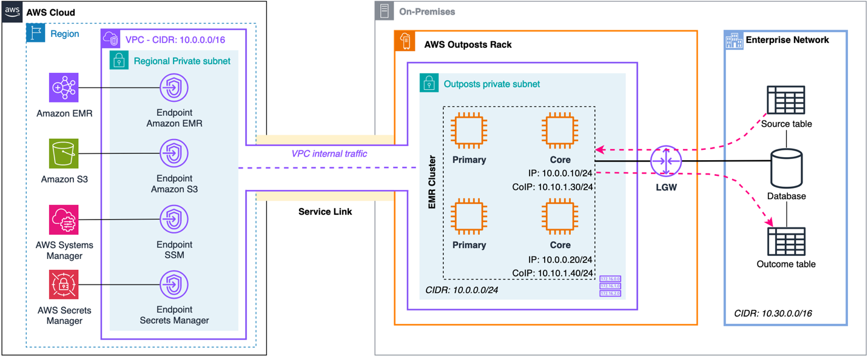Click the "Regional Private subnet" label
Viewport: 868px width, 356px height.
tap(182, 61)
